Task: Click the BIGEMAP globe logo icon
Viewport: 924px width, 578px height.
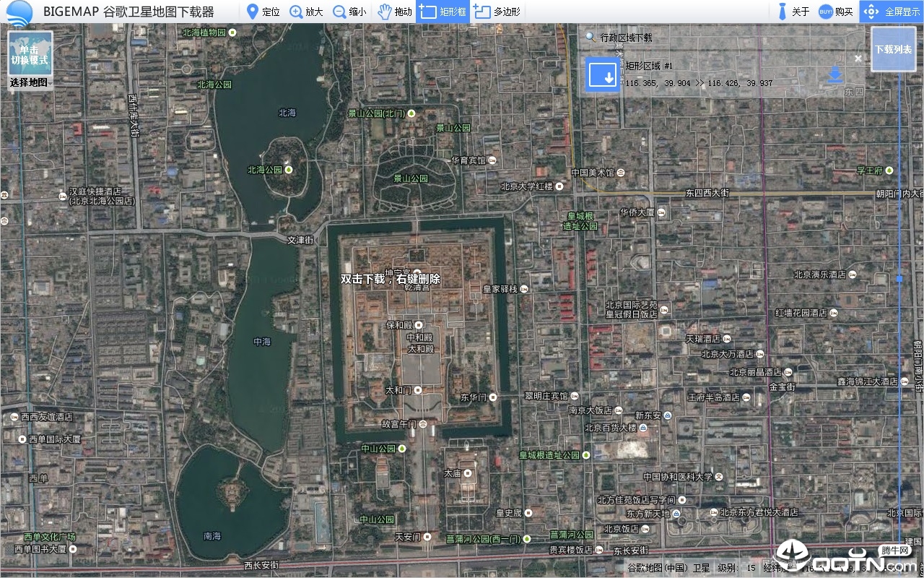Action: click(19, 12)
